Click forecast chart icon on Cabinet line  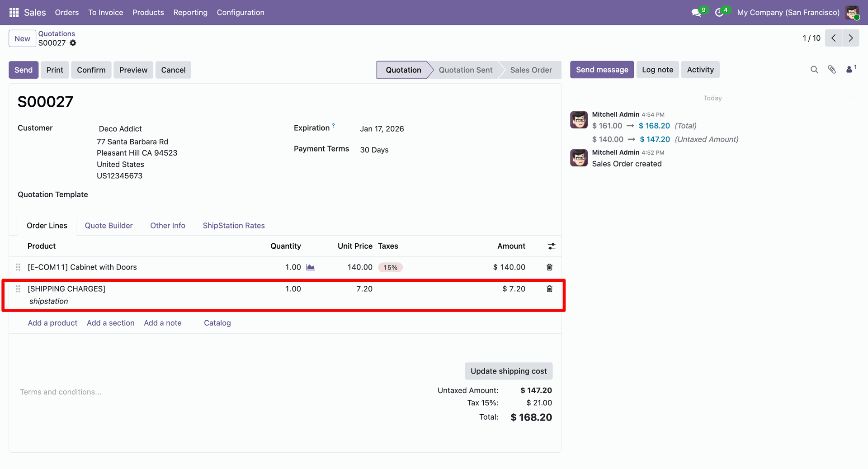[311, 267]
